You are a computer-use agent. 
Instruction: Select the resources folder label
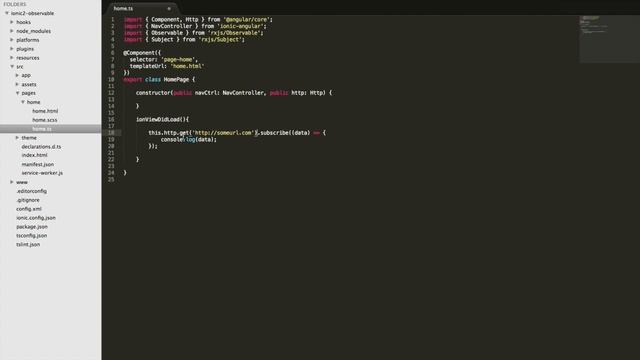pos(28,58)
